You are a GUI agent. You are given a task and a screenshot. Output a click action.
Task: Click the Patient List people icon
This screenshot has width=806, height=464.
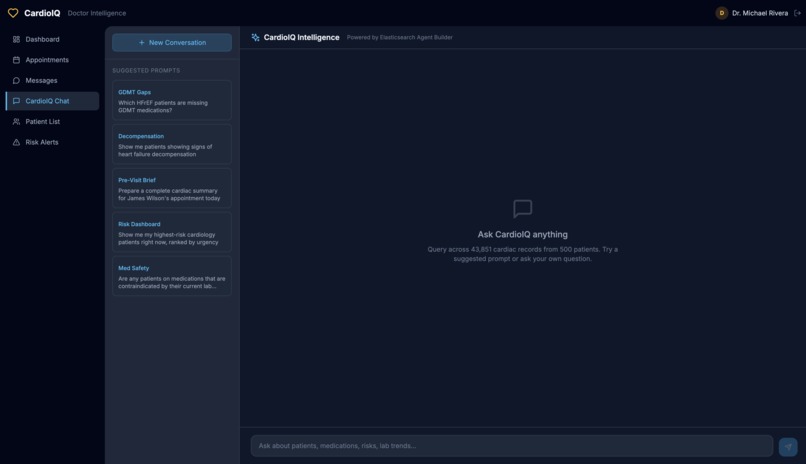click(16, 121)
